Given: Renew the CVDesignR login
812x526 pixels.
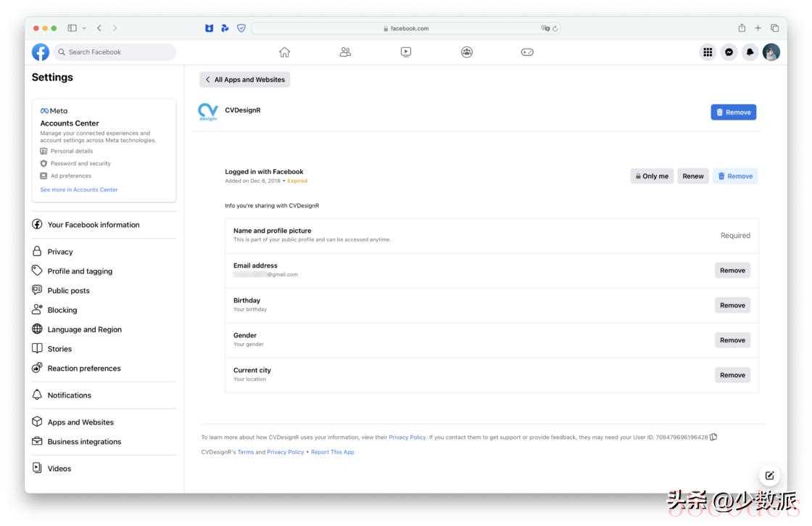Looking at the screenshot, I should [693, 176].
